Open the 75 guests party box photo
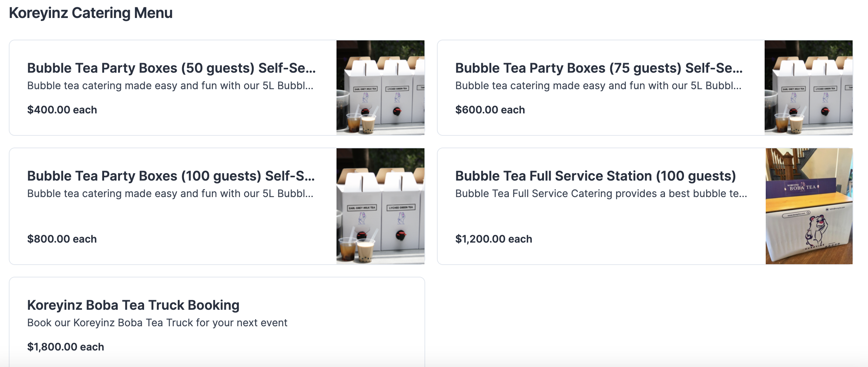This screenshot has height=367, width=868. (809, 88)
